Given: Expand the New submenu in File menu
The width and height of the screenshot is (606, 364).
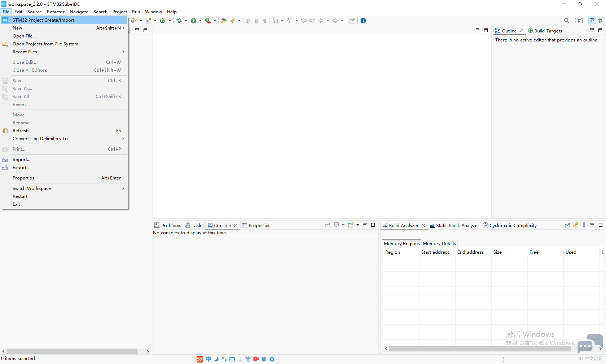Looking at the screenshot, I should [x=64, y=28].
